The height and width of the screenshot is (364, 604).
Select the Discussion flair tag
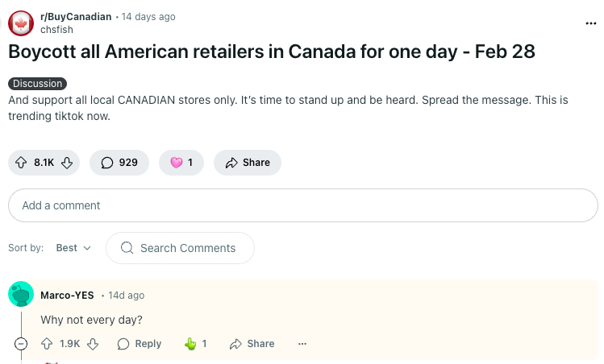(37, 84)
